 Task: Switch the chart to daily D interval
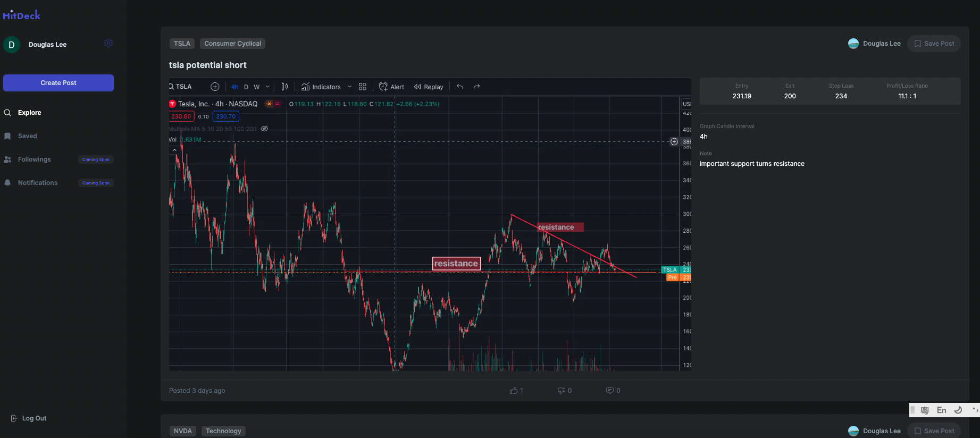246,87
